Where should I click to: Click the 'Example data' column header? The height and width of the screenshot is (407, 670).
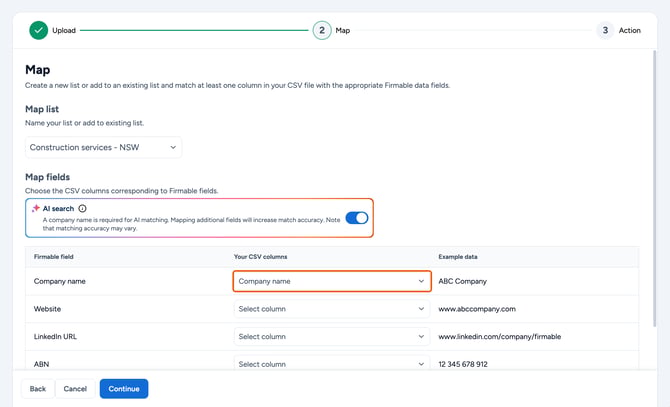click(x=458, y=257)
